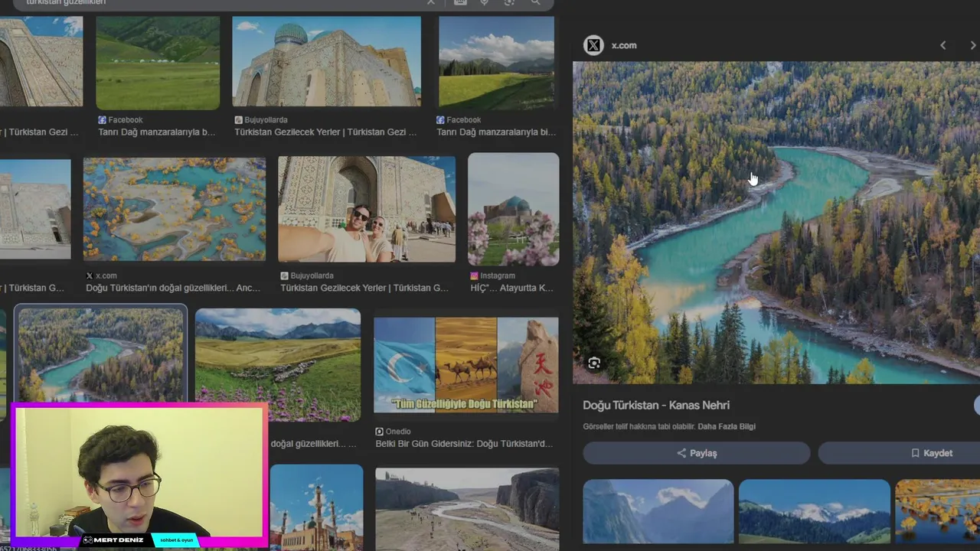The image size is (980, 551).
Task: Click the Instagram favicon under pink blossoms image
Action: 475,275
